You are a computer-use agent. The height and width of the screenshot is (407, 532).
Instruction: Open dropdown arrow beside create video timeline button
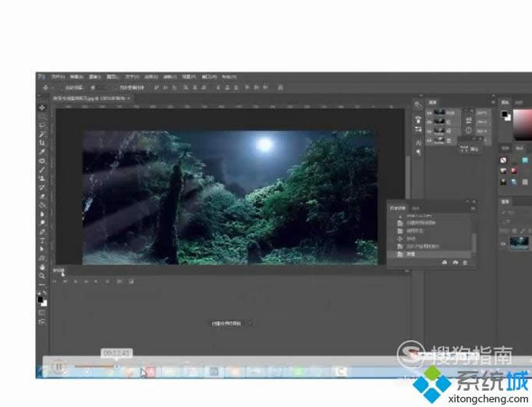click(250, 324)
